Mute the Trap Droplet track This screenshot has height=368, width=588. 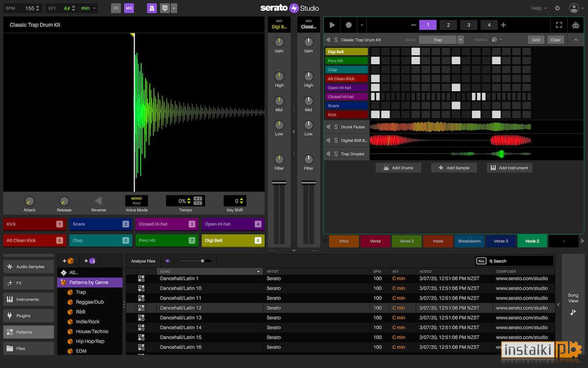tap(328, 154)
